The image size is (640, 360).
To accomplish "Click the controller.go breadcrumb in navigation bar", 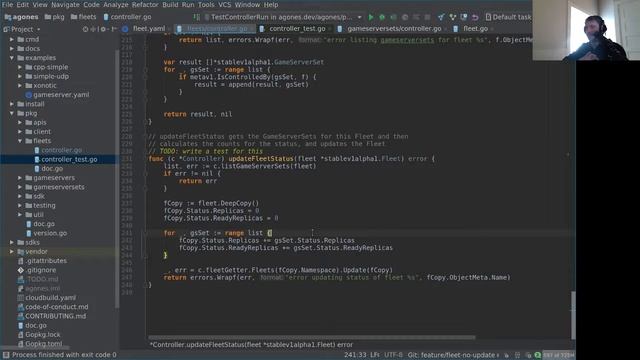I will pos(127,17).
